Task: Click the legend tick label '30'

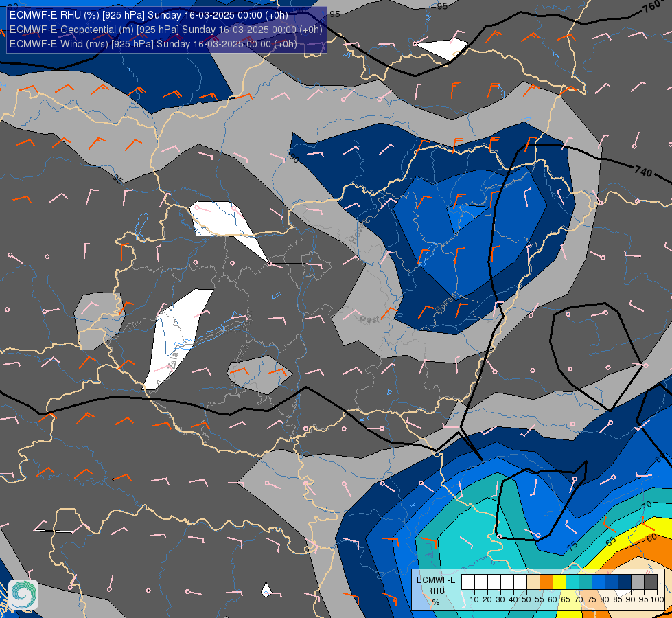Action: coord(500,599)
